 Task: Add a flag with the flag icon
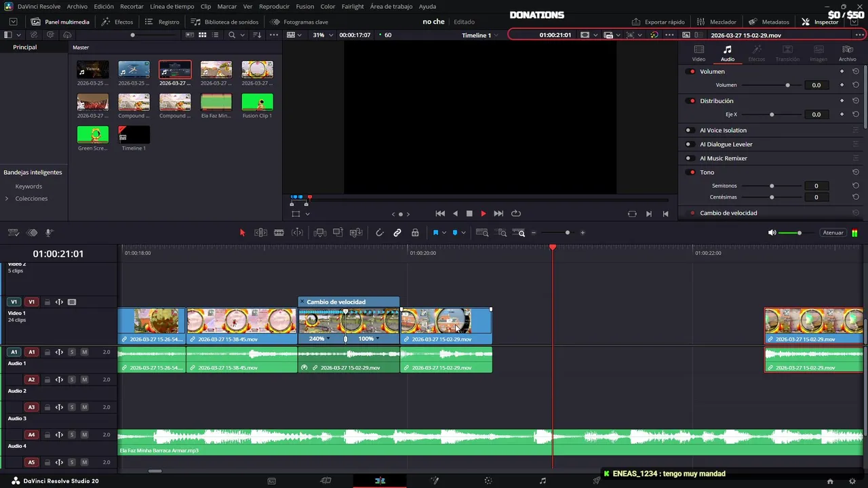tap(435, 232)
